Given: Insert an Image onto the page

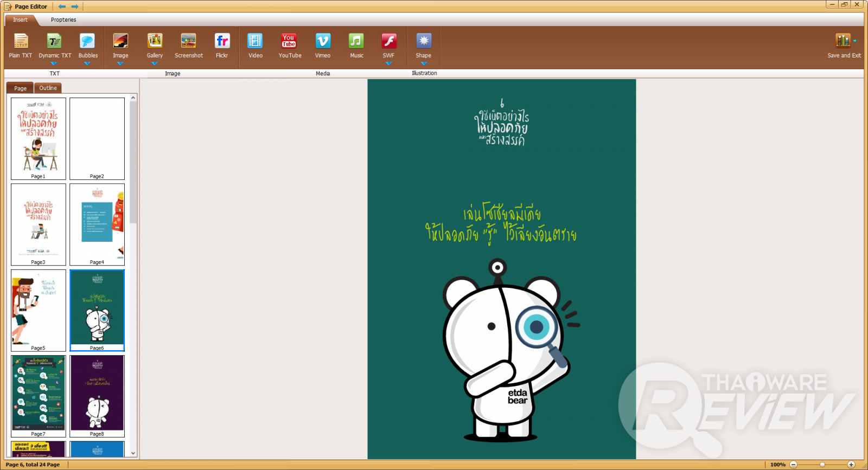Looking at the screenshot, I should coord(120,46).
